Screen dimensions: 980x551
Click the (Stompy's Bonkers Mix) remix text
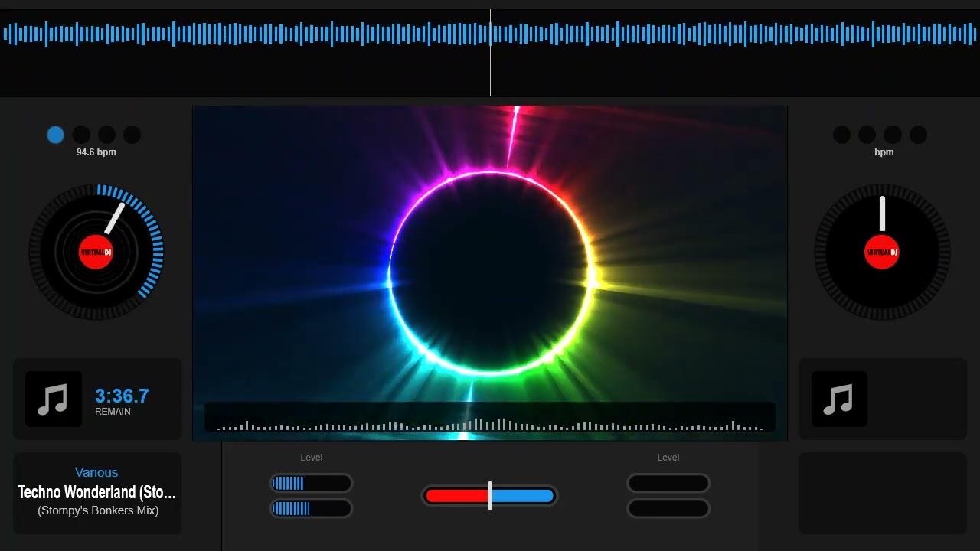tap(98, 510)
